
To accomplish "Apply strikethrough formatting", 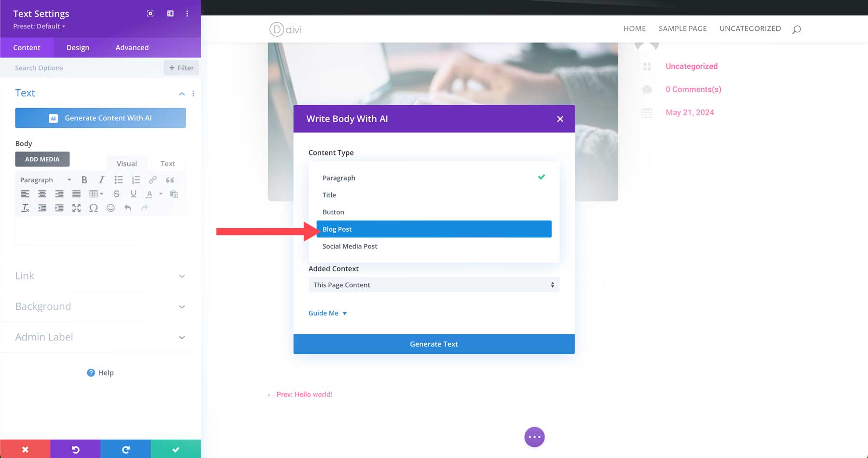I will point(116,194).
